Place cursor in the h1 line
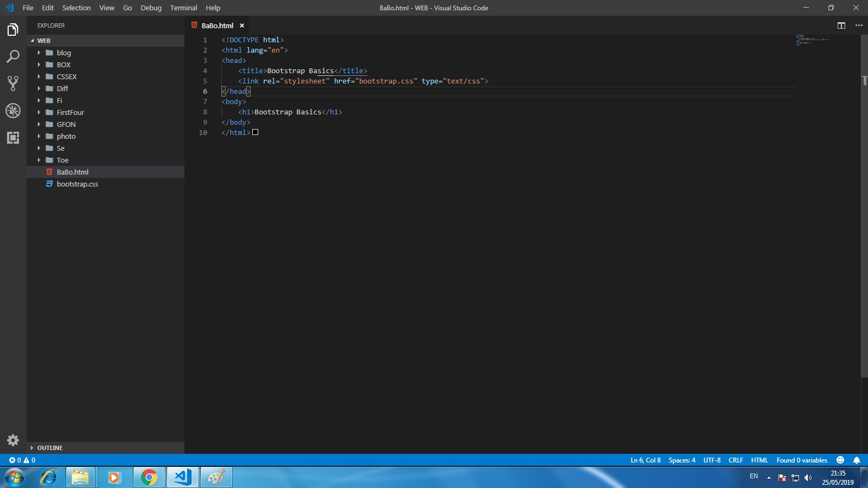This screenshot has height=488, width=868. pos(290,112)
